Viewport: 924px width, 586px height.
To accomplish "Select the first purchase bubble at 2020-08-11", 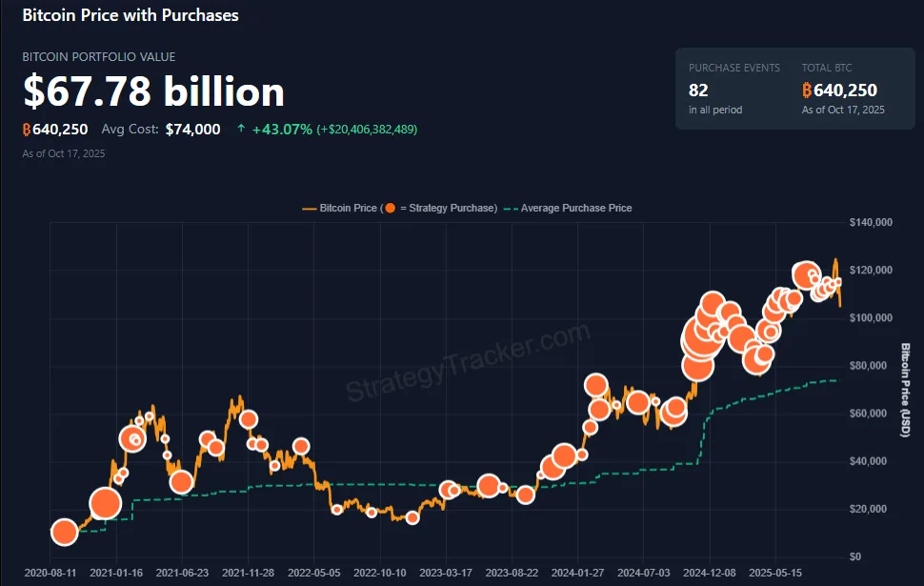I will point(64,533).
